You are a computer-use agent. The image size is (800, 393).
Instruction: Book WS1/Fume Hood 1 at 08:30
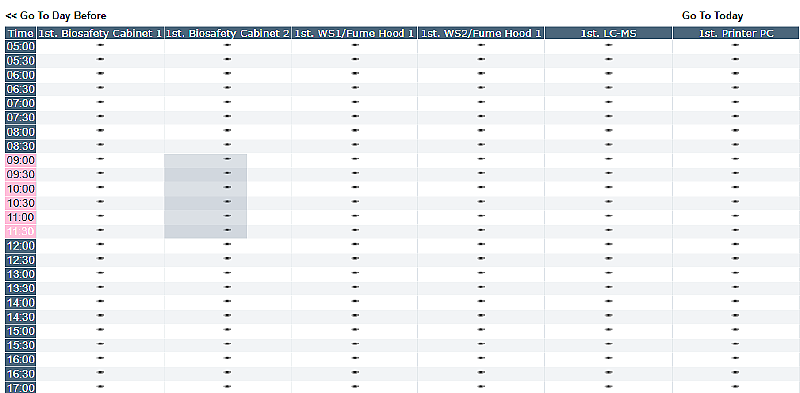355,144
